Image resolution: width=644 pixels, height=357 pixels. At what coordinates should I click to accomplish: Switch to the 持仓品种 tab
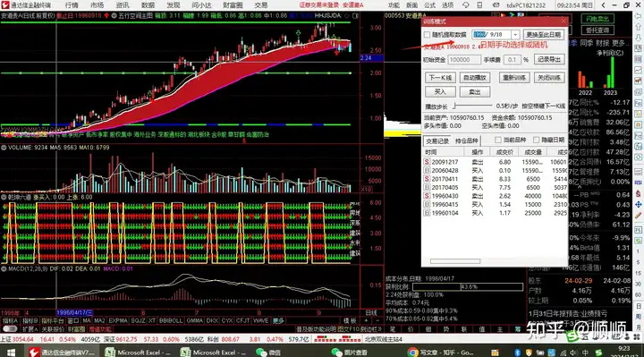(466, 140)
